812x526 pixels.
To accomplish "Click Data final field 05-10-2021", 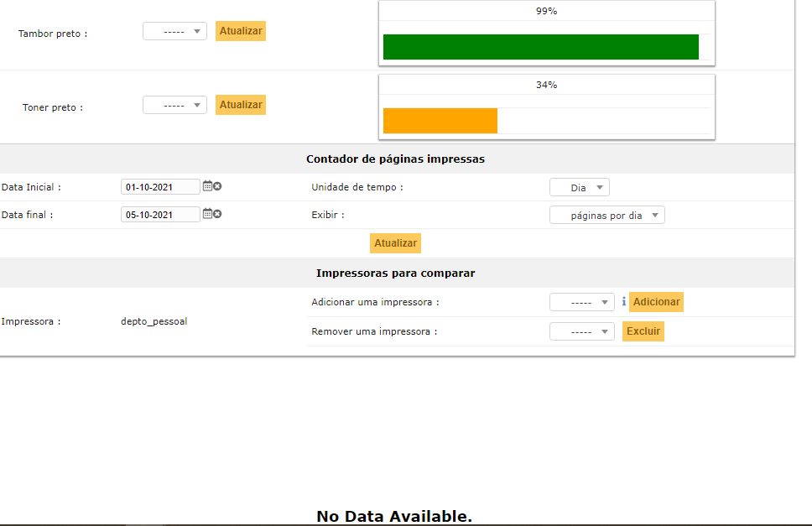I will click(x=160, y=214).
